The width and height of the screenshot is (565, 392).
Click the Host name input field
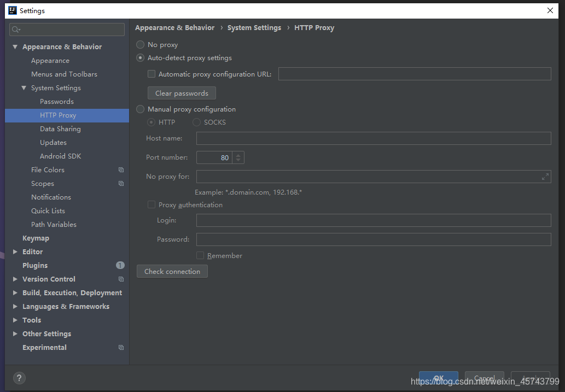[x=374, y=138]
